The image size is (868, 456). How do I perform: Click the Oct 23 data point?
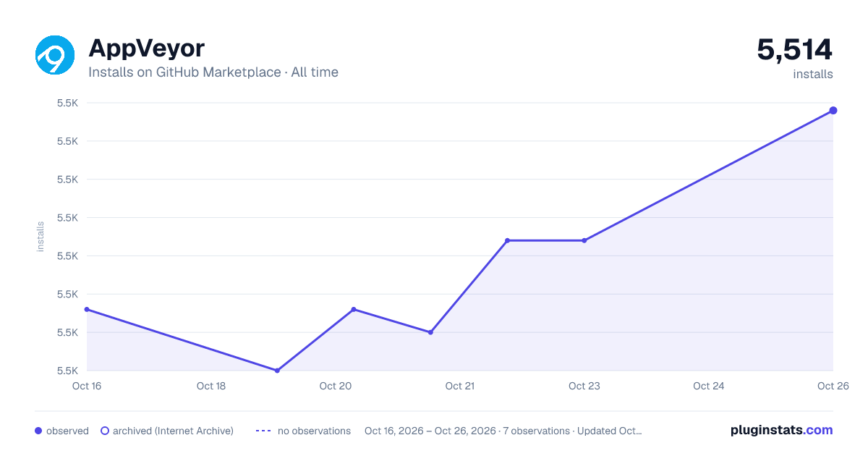pos(584,240)
